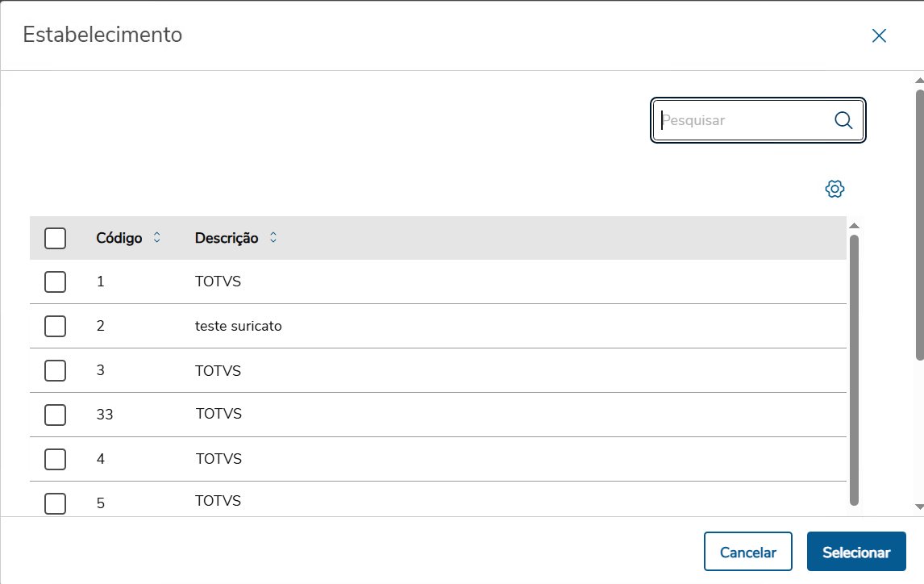
Task: Check the box for code 1
Action: click(56, 282)
